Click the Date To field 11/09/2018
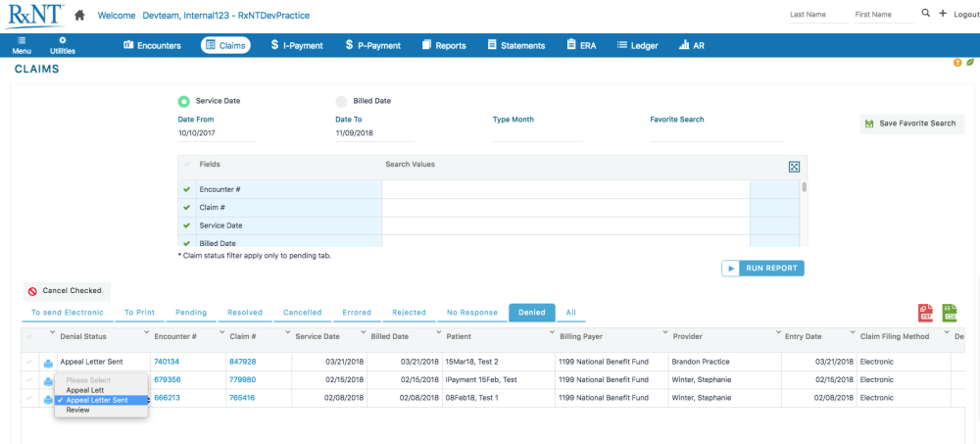980x444 pixels. [x=373, y=133]
